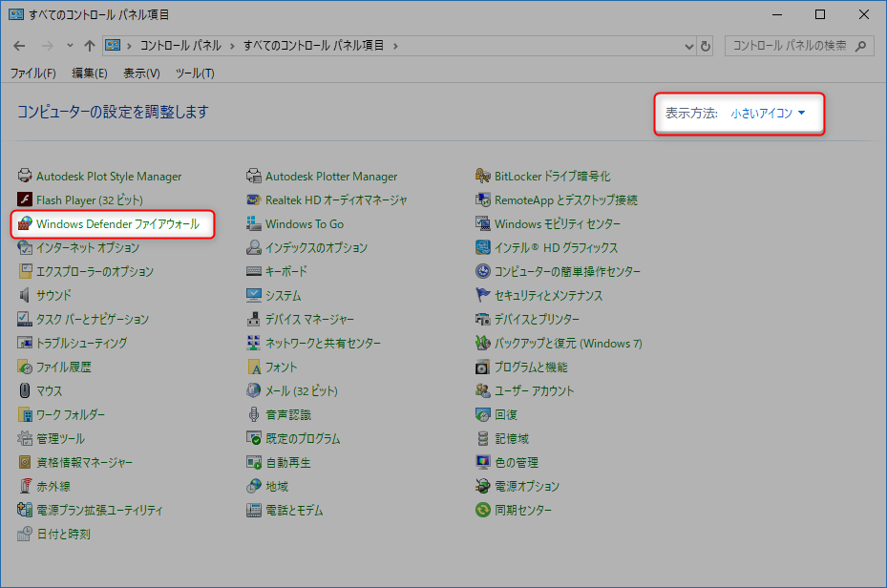Open the コンピューターの簡単操作センター link

[568, 271]
